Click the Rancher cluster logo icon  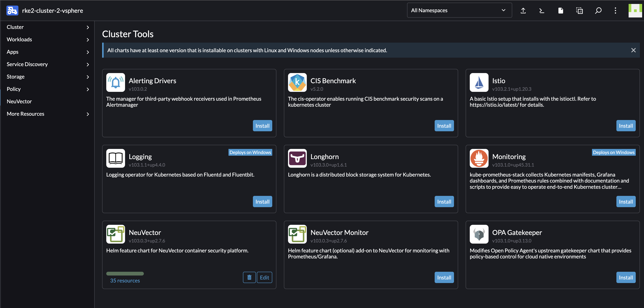[12, 11]
